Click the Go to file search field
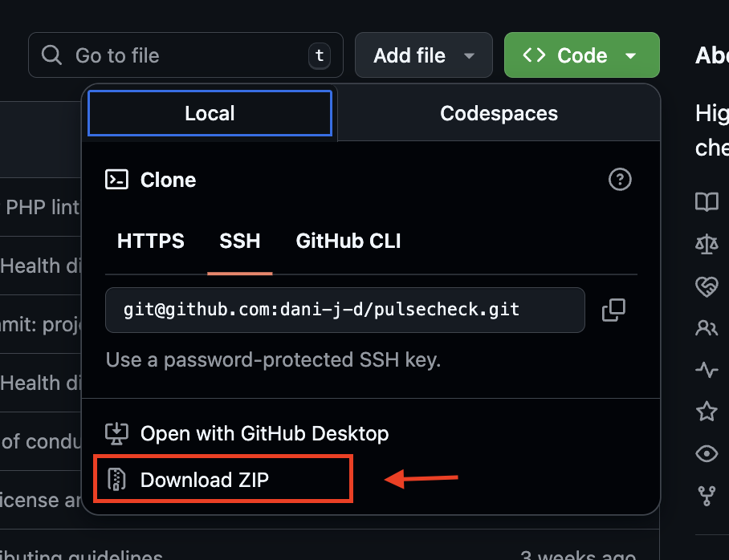The width and height of the screenshot is (729, 560). point(185,55)
